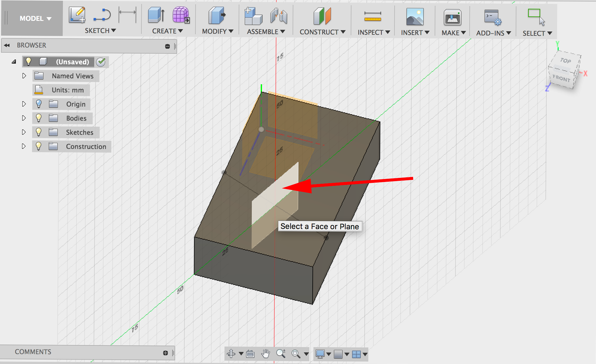Minimize the Browser panel with minus button
Viewport: 596px width, 364px height.
coord(167,46)
